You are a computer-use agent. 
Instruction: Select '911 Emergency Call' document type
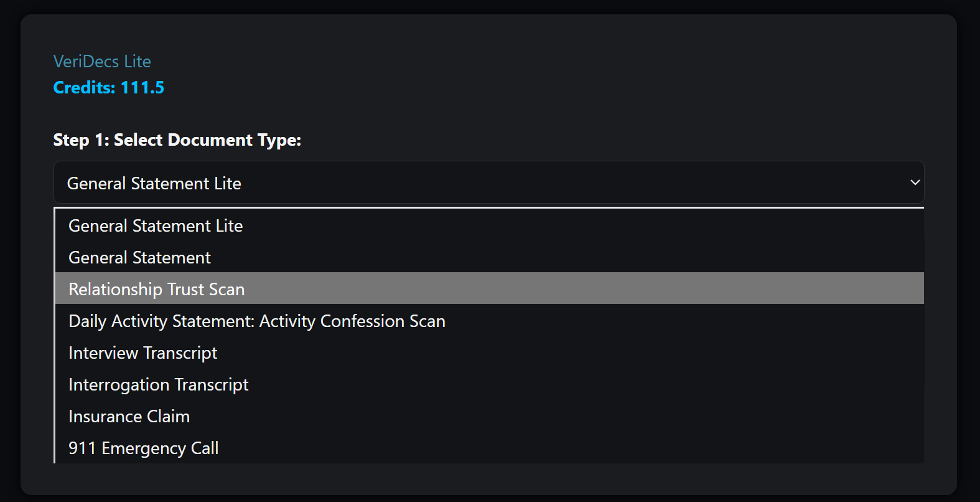coord(143,448)
